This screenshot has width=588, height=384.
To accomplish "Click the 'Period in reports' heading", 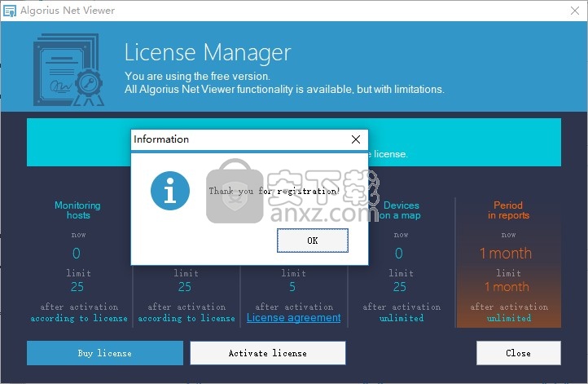I will click(x=508, y=210).
